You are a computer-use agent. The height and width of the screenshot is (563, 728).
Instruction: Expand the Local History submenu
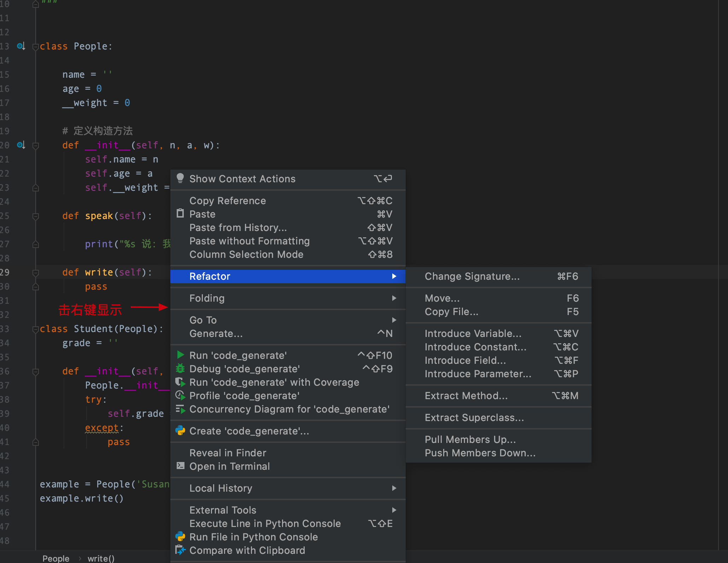pos(288,488)
